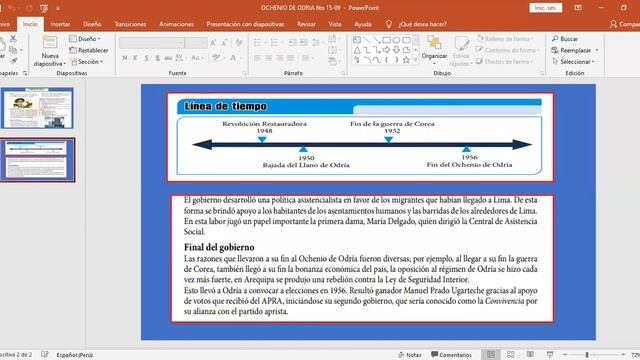The height and width of the screenshot is (360, 640).
Task: Click the numbered list icon
Action: pos(276,42)
